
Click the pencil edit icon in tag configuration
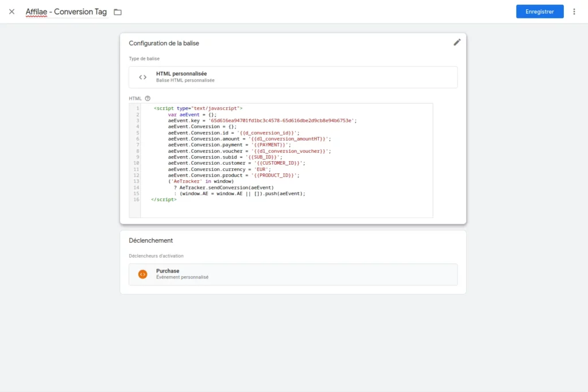tap(457, 42)
